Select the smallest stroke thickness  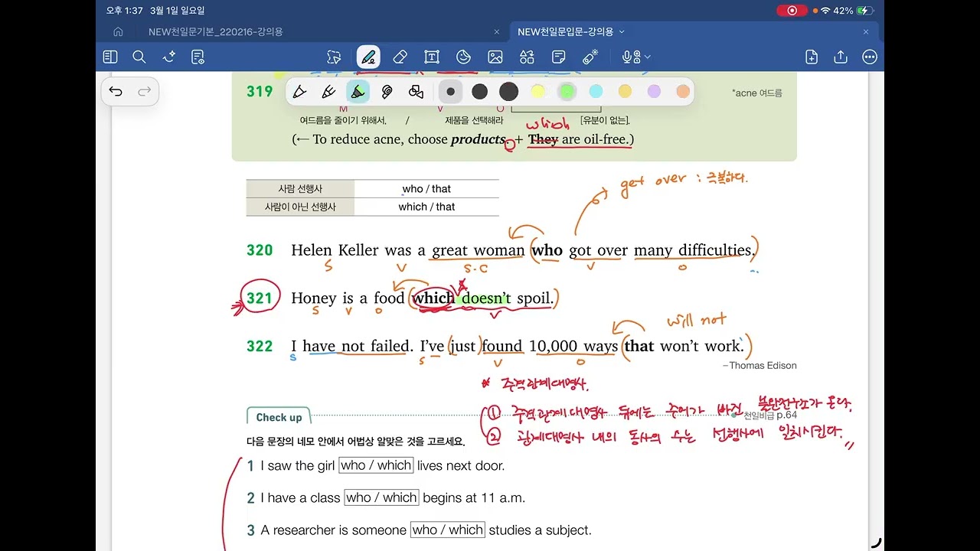click(x=451, y=92)
